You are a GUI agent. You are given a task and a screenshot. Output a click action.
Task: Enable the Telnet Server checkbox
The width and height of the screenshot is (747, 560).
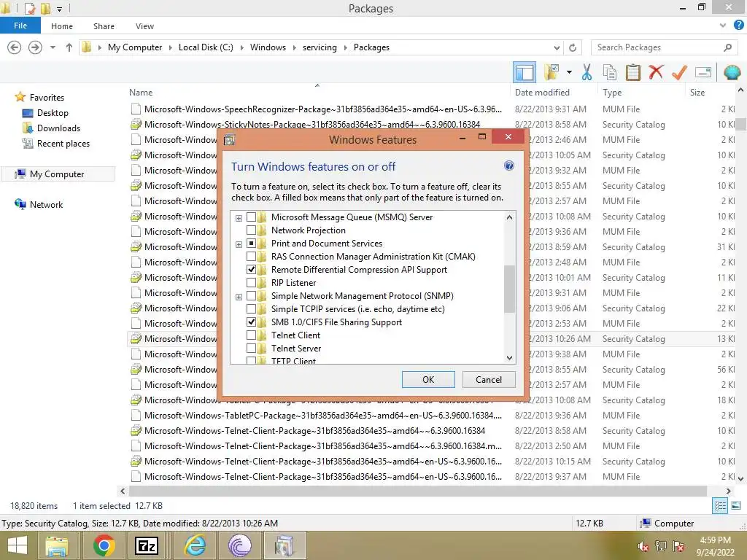pyautogui.click(x=251, y=348)
